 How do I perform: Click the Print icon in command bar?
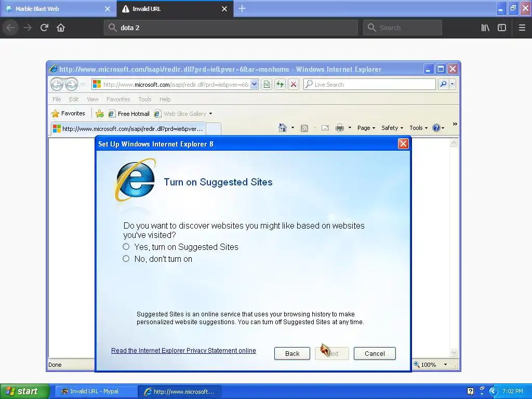340,128
